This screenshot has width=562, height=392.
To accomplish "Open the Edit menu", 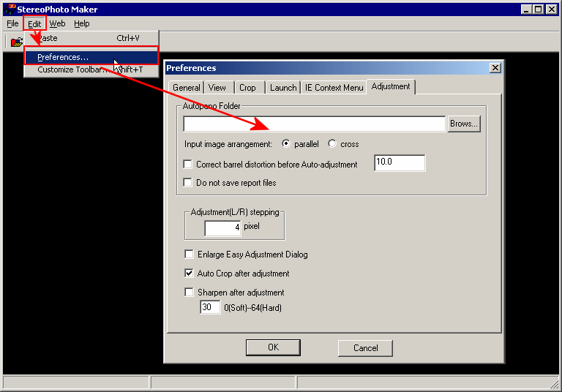I will click(x=34, y=23).
